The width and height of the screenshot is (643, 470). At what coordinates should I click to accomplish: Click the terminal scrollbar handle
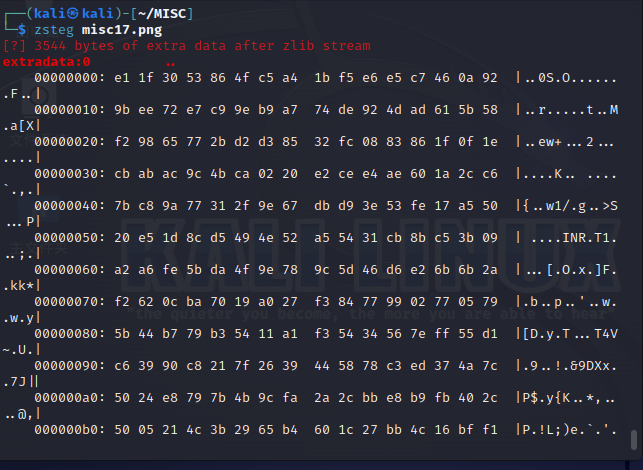coord(634,440)
